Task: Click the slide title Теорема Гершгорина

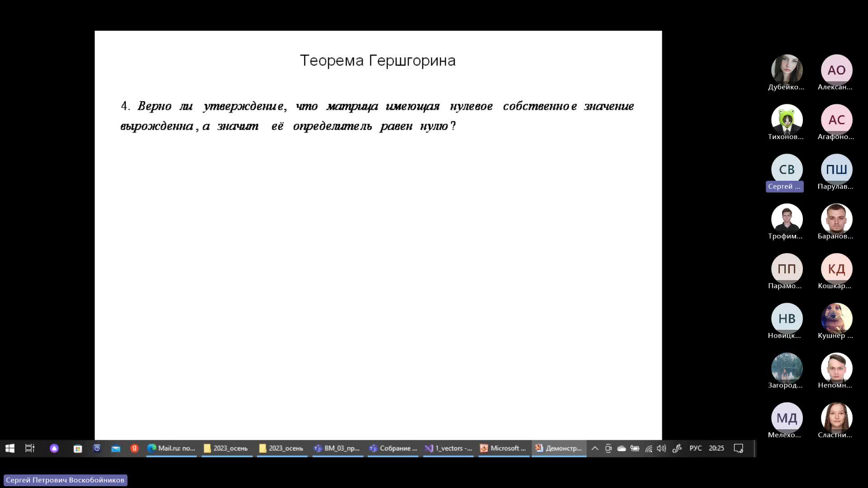Action: [378, 61]
